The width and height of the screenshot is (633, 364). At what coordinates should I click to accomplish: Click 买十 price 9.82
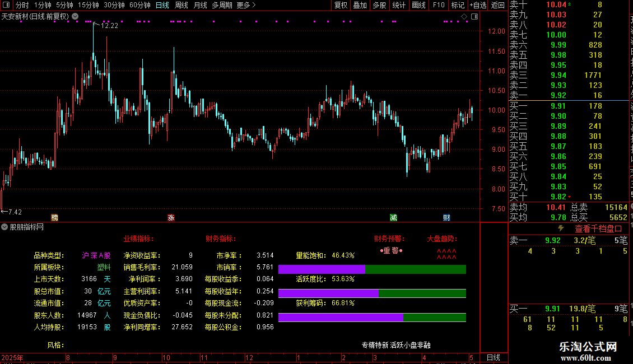558,197
